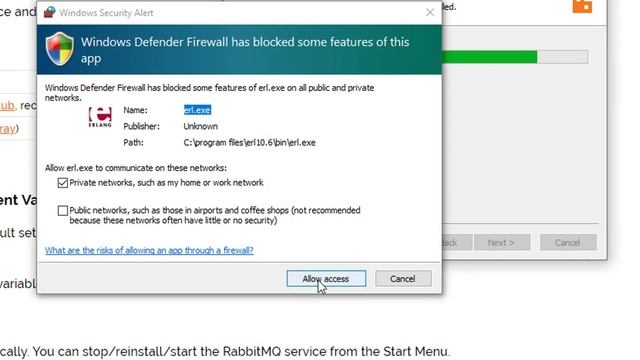Close the Windows Security Alert dialog
This screenshot has width=640, height=360.
(430, 13)
